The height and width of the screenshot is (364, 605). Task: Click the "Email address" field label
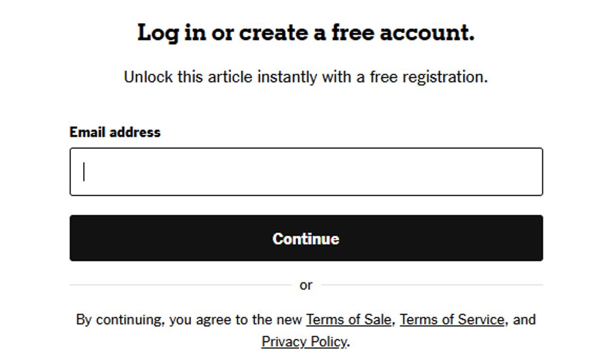[x=115, y=132]
